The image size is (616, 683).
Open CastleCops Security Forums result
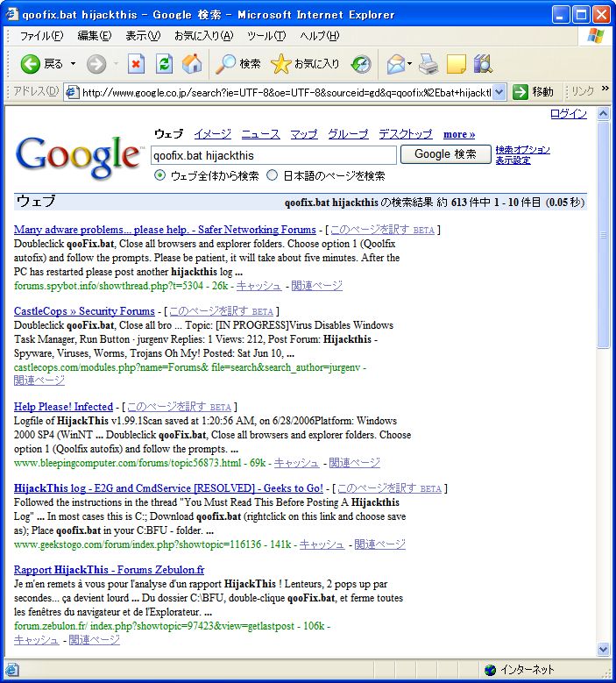84,311
